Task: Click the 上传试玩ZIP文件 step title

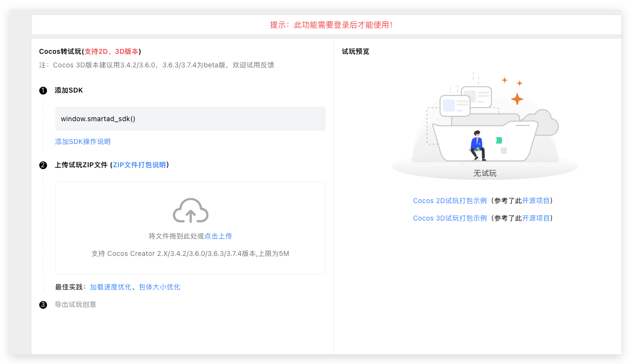Action: coord(81,165)
